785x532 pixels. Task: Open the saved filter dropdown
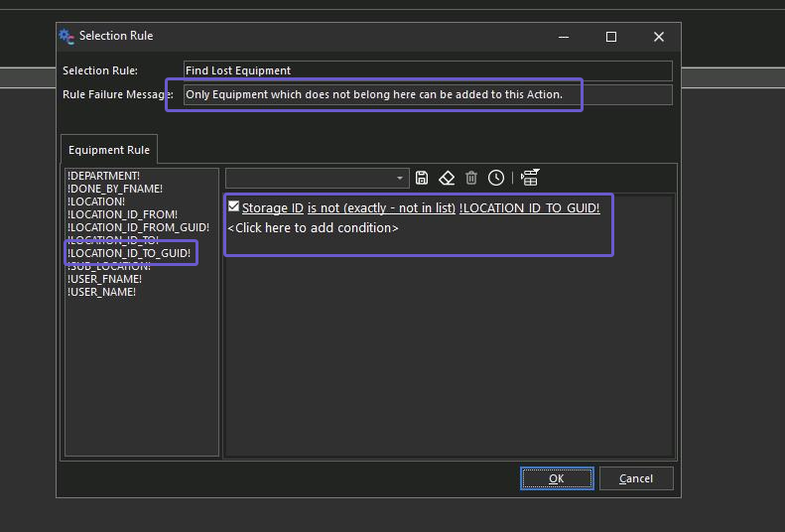tap(401, 178)
